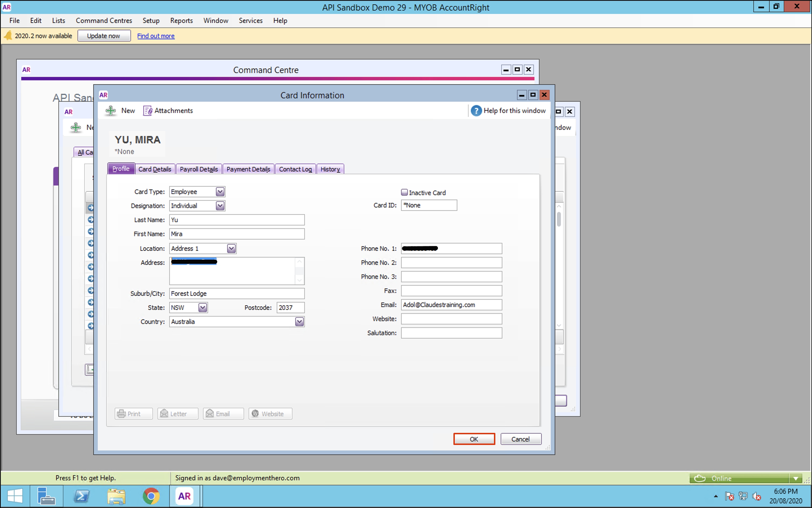
Task: Switch to the Payroll Details tab
Action: pos(198,169)
